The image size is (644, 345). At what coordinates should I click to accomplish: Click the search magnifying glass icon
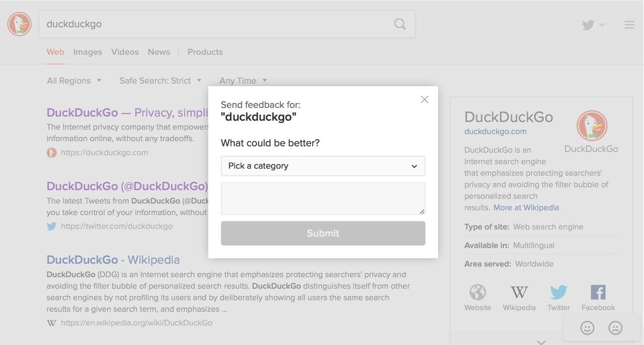[400, 24]
